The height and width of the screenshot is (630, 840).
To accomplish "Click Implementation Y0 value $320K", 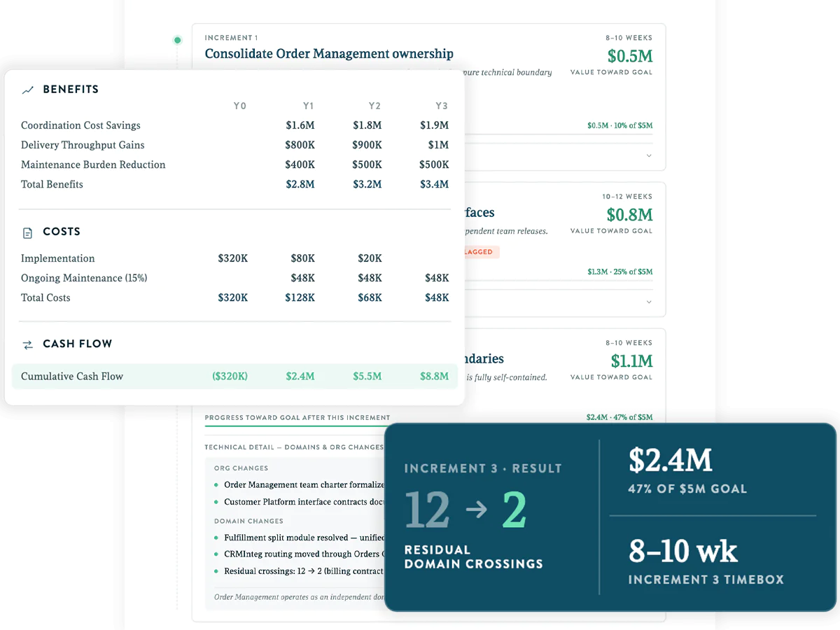I will tap(233, 258).
